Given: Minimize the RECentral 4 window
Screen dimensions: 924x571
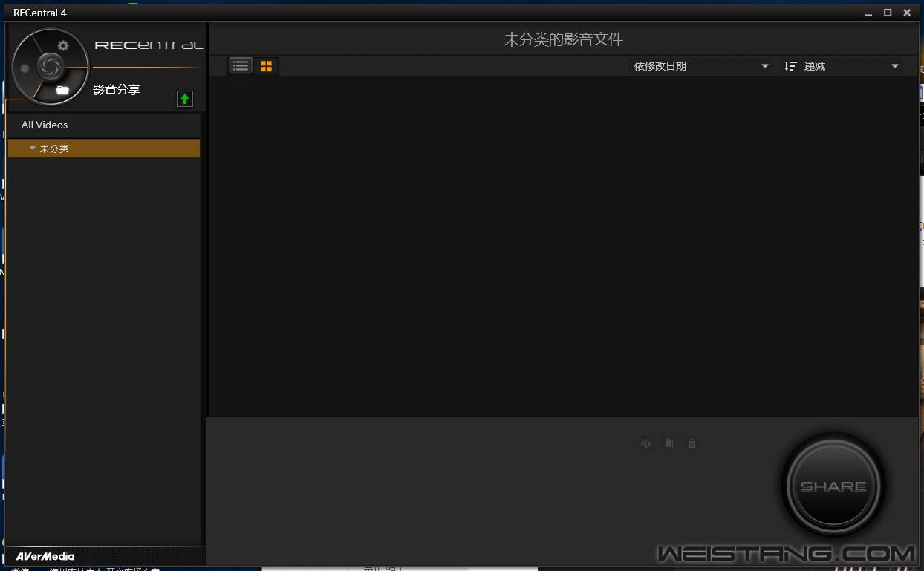Looking at the screenshot, I should [x=868, y=13].
